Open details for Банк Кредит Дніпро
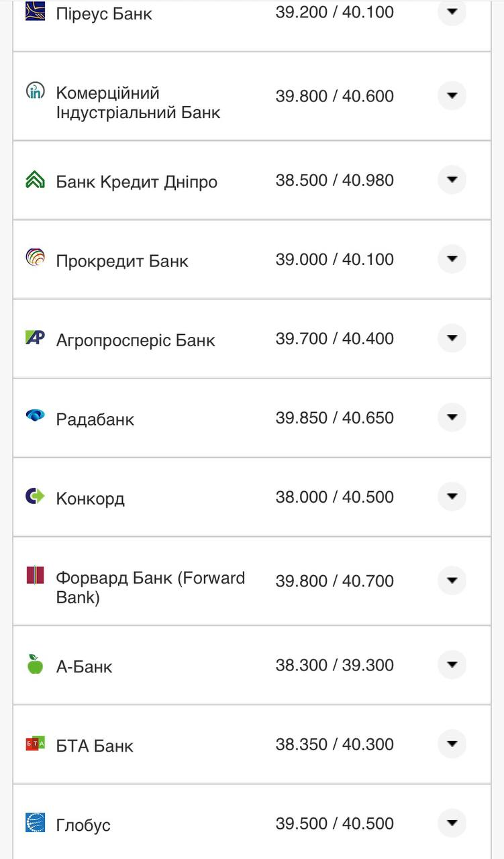Viewport: 504px width, 859px height. (452, 180)
